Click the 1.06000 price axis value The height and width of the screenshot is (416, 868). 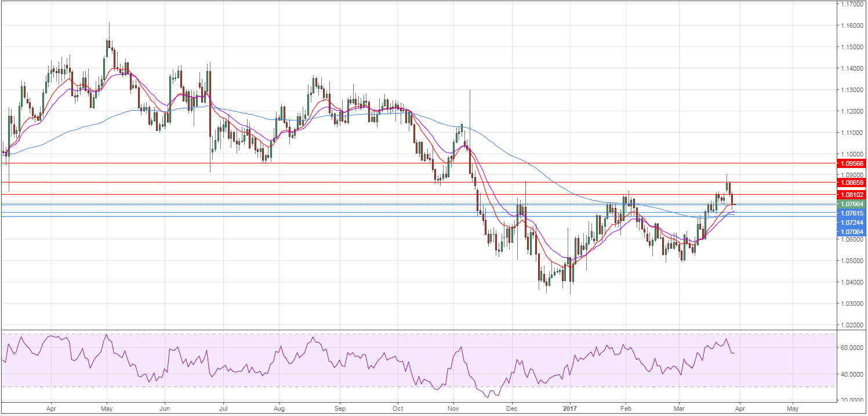click(x=853, y=239)
